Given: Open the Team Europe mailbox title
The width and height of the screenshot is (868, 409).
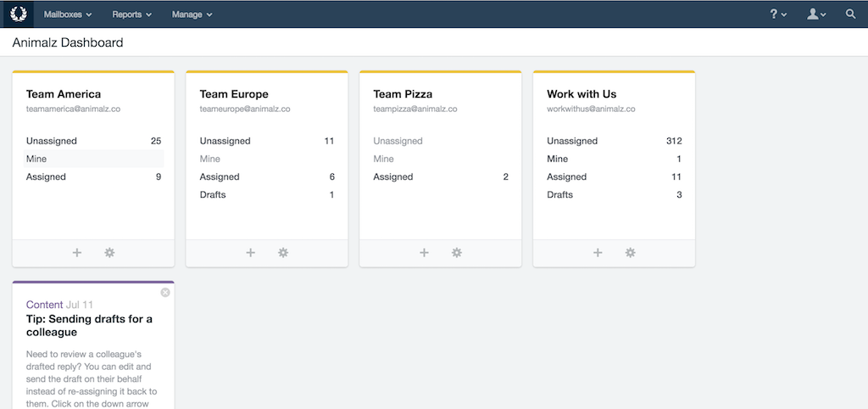Looking at the screenshot, I should pyautogui.click(x=234, y=94).
